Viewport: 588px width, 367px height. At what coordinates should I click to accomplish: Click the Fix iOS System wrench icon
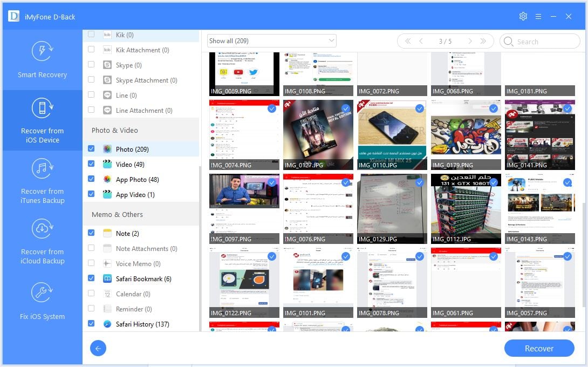click(43, 293)
